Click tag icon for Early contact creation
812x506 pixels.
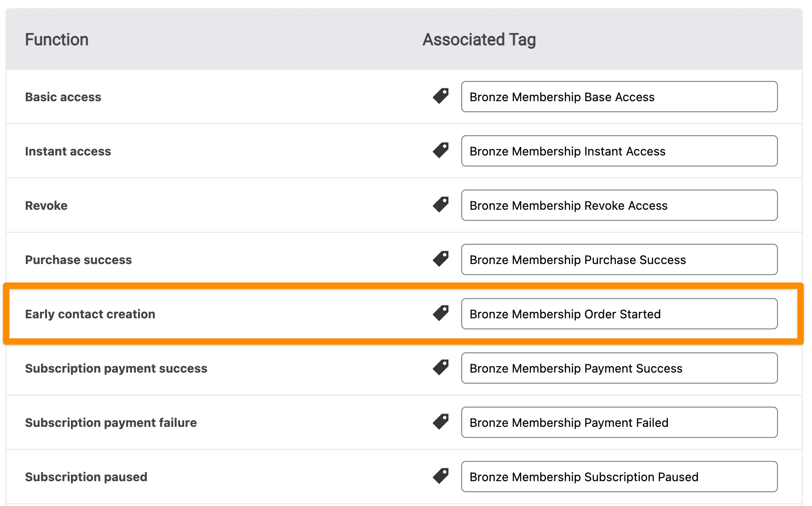(x=441, y=313)
